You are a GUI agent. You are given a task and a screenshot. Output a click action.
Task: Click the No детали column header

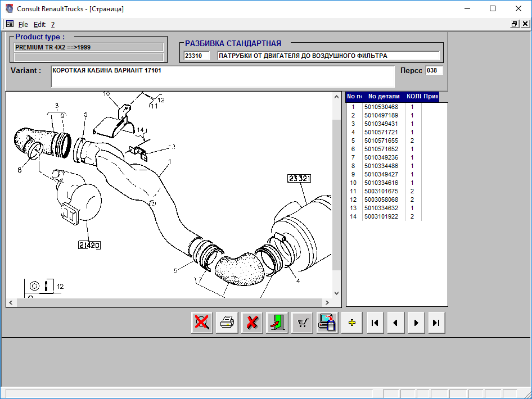point(384,97)
